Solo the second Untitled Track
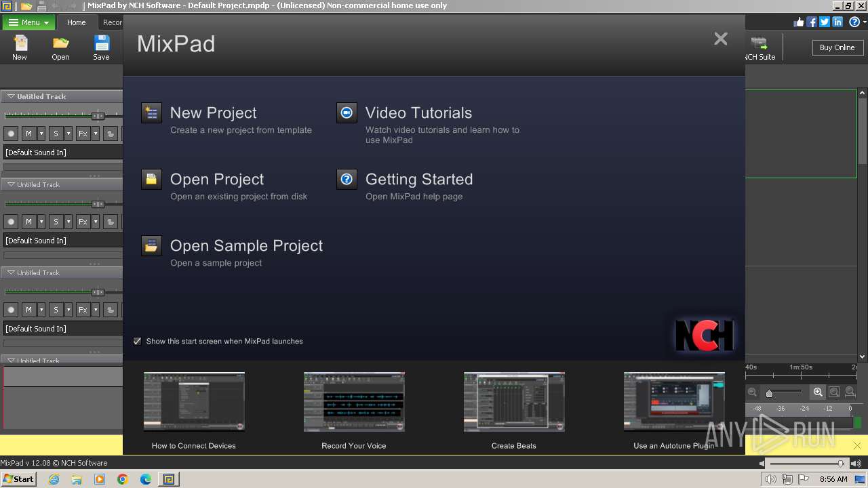The image size is (868, 488). pyautogui.click(x=56, y=222)
